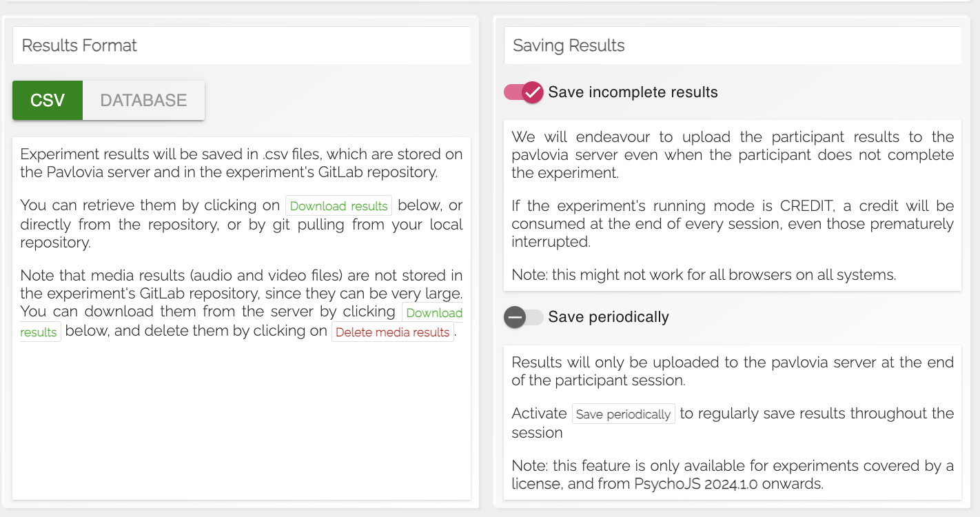Click the Download results tag in media note

[433, 313]
